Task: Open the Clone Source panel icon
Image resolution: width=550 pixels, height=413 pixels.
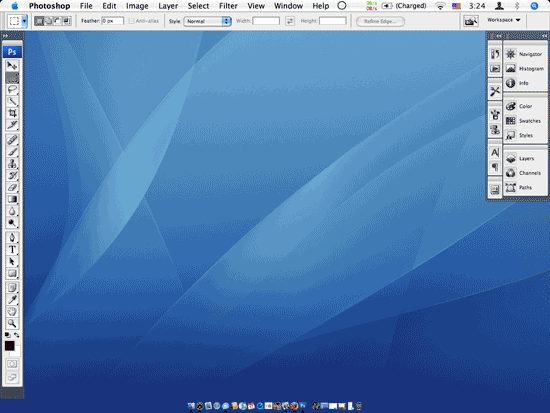Action: (x=495, y=129)
